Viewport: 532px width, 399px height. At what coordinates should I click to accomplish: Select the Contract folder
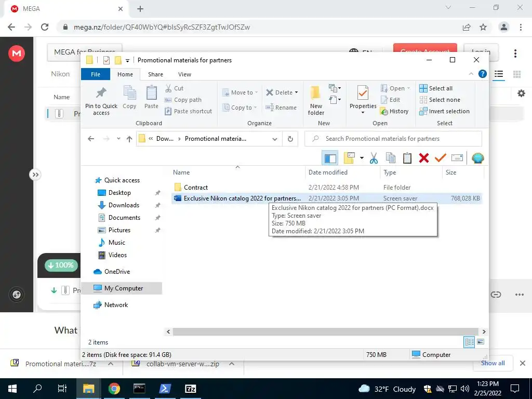[196, 188]
